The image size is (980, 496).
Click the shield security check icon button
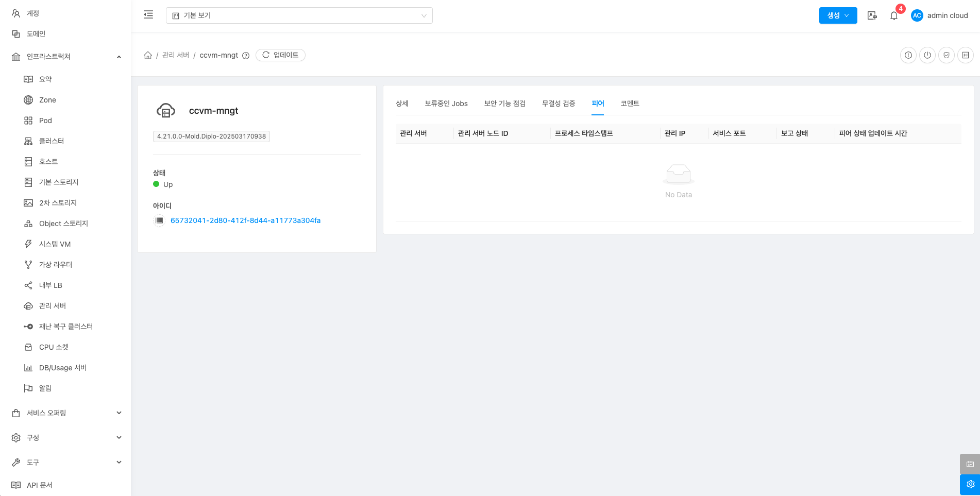click(947, 55)
